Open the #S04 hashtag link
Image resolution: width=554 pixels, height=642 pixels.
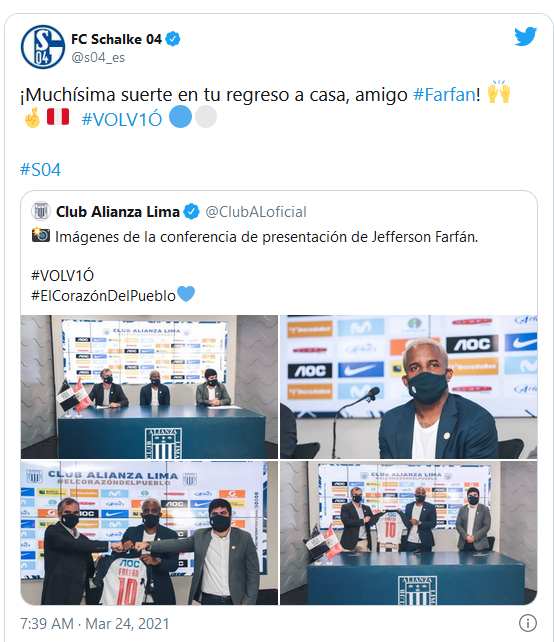(40, 170)
